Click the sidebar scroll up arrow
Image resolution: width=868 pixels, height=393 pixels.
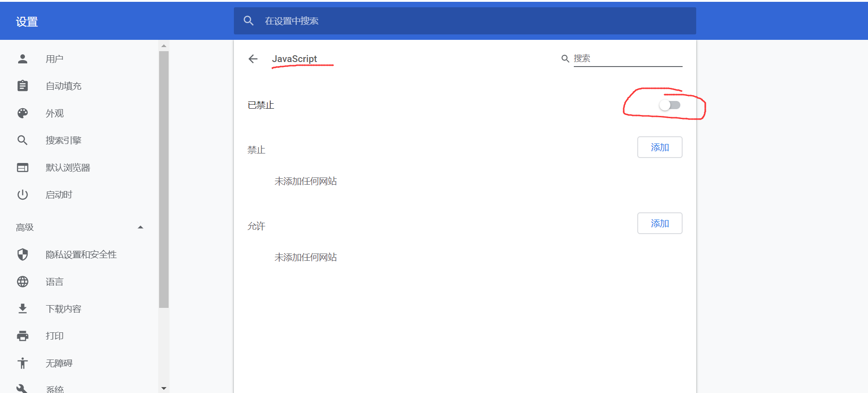[x=164, y=46]
